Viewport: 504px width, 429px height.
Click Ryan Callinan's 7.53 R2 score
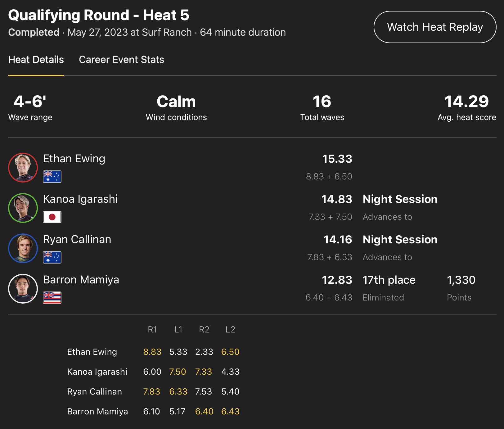click(204, 391)
